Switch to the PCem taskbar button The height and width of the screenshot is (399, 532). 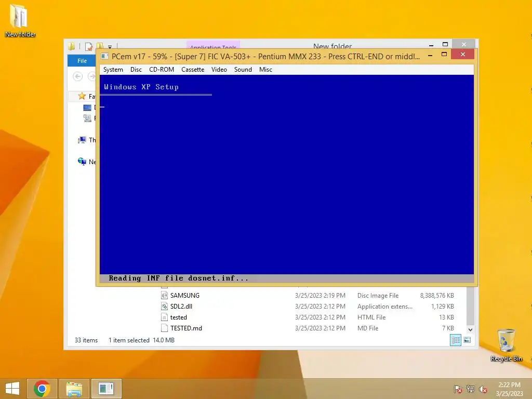(x=106, y=389)
